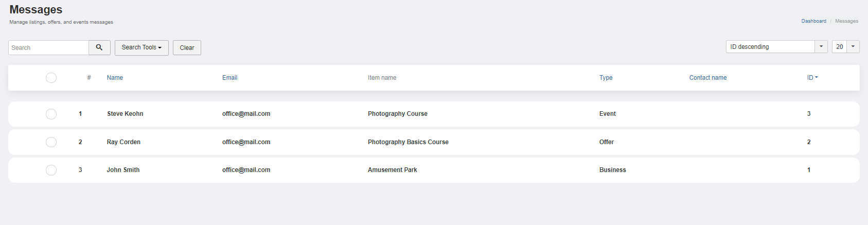The width and height of the screenshot is (868, 225).
Task: Sort by the Name column header
Action: click(115, 78)
